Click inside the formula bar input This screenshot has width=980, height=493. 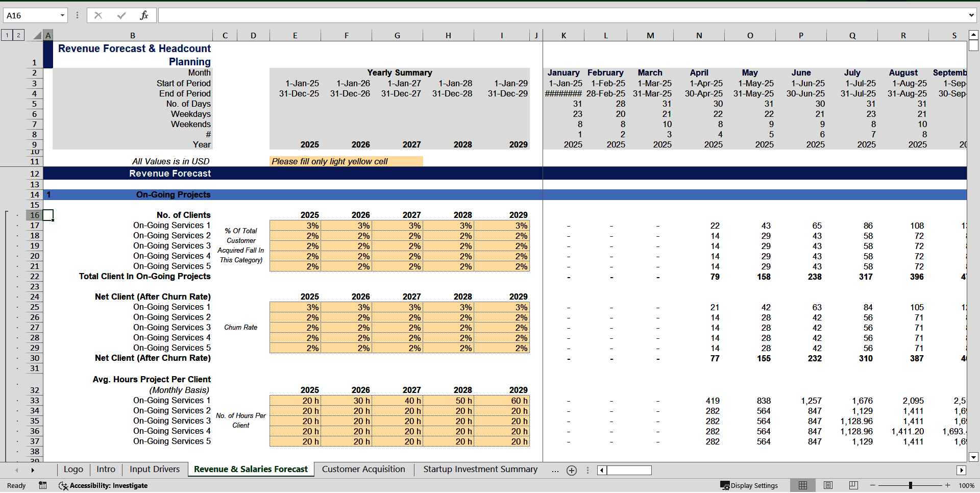(561, 15)
